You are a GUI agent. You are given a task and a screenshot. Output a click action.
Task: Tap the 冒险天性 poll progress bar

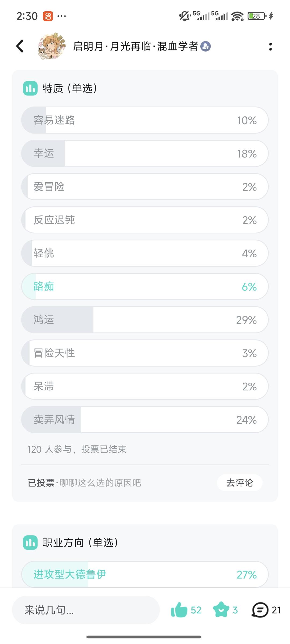145,353
